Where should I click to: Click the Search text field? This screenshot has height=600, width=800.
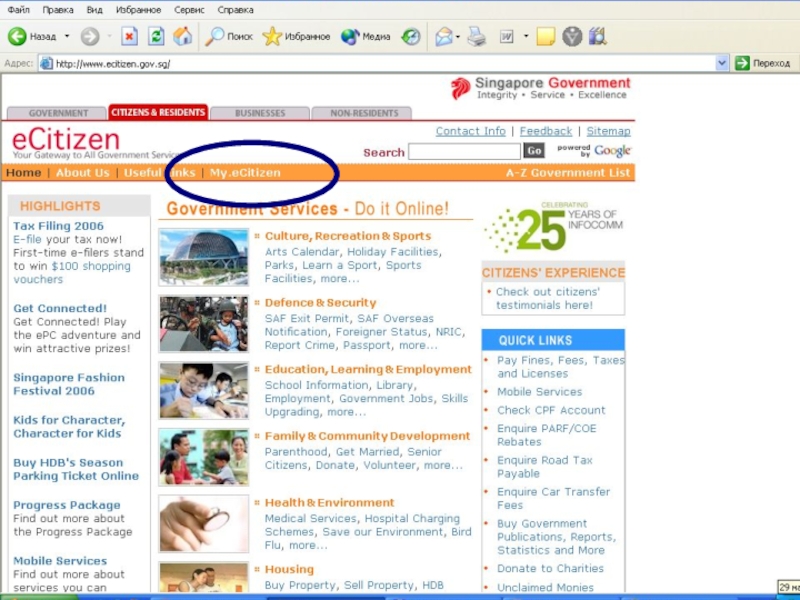pyautogui.click(x=464, y=151)
